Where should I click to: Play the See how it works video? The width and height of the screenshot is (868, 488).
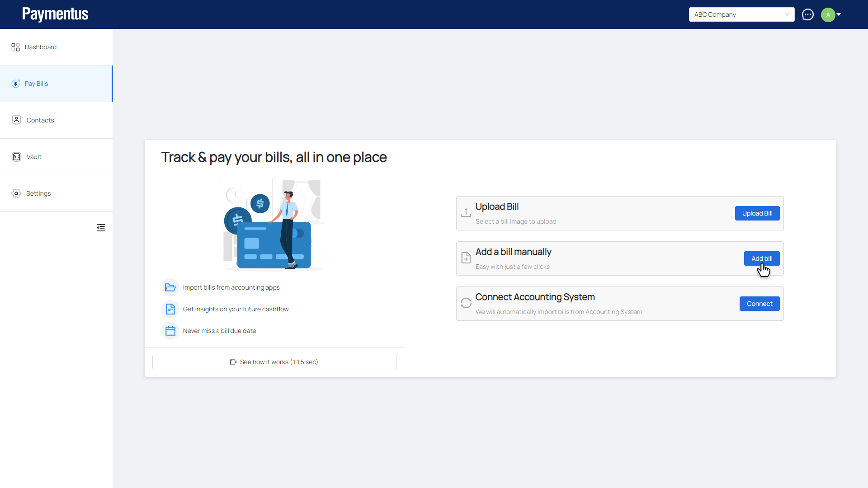[x=274, y=362]
